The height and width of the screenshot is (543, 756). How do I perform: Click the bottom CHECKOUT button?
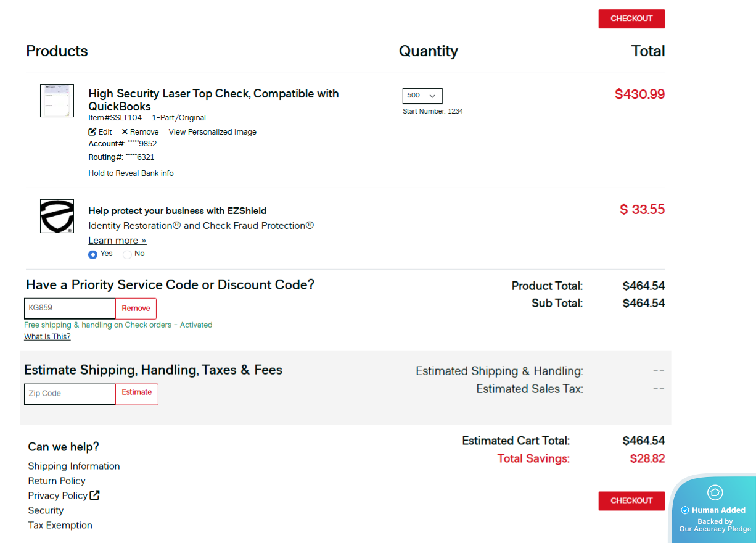(631, 500)
